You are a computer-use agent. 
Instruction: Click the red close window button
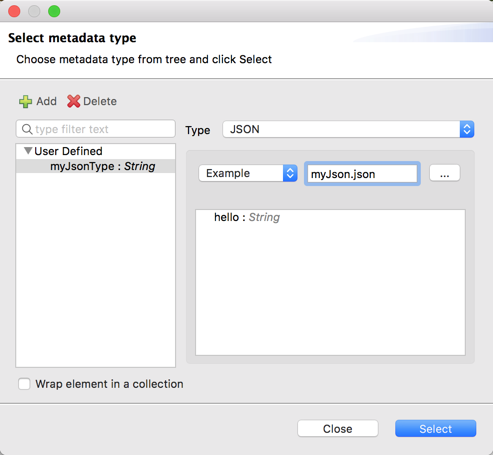pos(14,12)
